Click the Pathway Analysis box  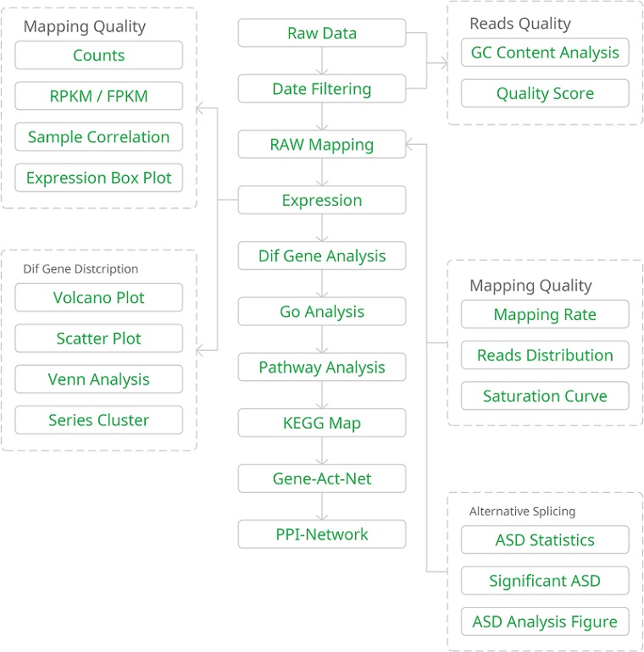click(x=322, y=367)
